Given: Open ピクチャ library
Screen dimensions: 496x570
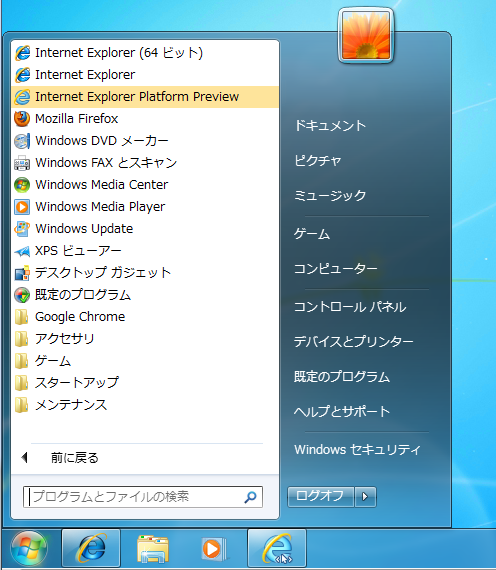Looking at the screenshot, I should [317, 161].
